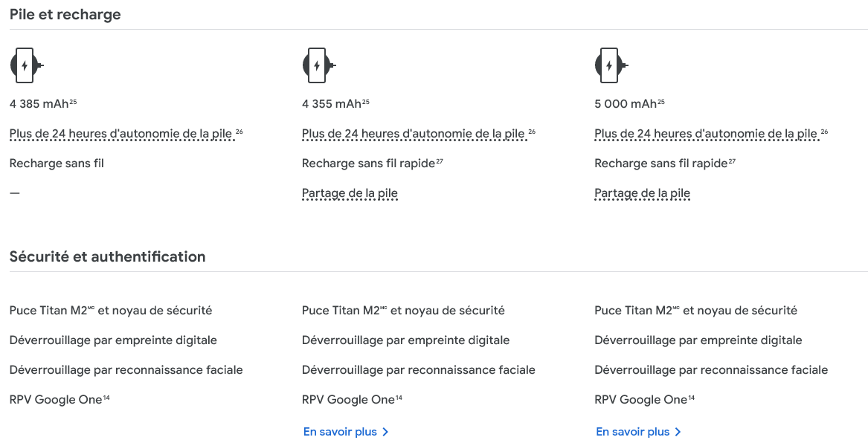Click the chevron beside the middle En savoir plus
The height and width of the screenshot is (440, 868).
point(386,433)
